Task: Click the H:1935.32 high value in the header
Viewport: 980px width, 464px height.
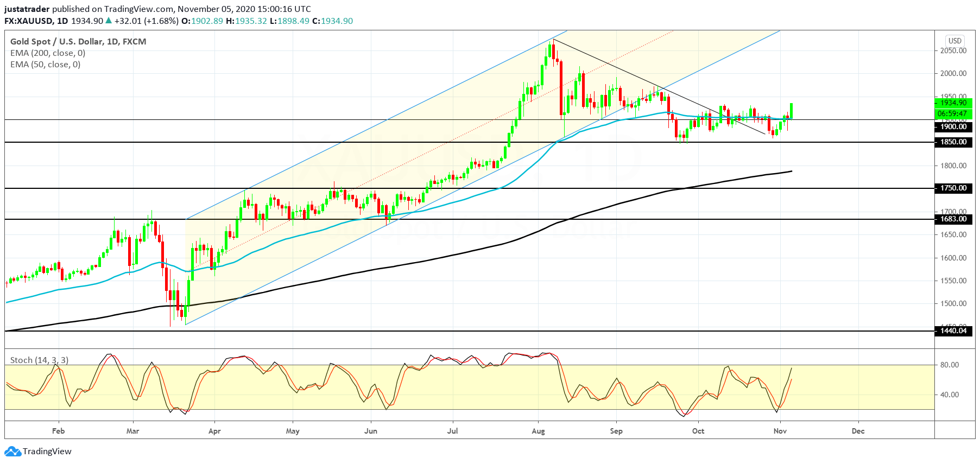Action: click(x=246, y=21)
